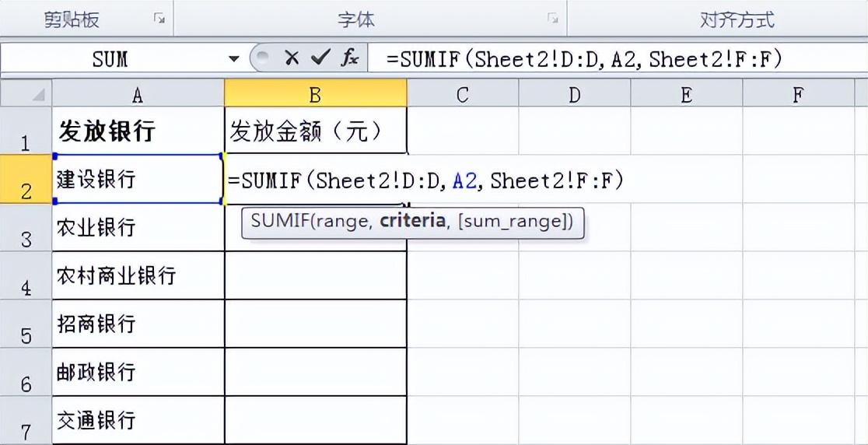Viewport: 868px width, 445px height.
Task: Select row 5 header
Action: (x=26, y=324)
